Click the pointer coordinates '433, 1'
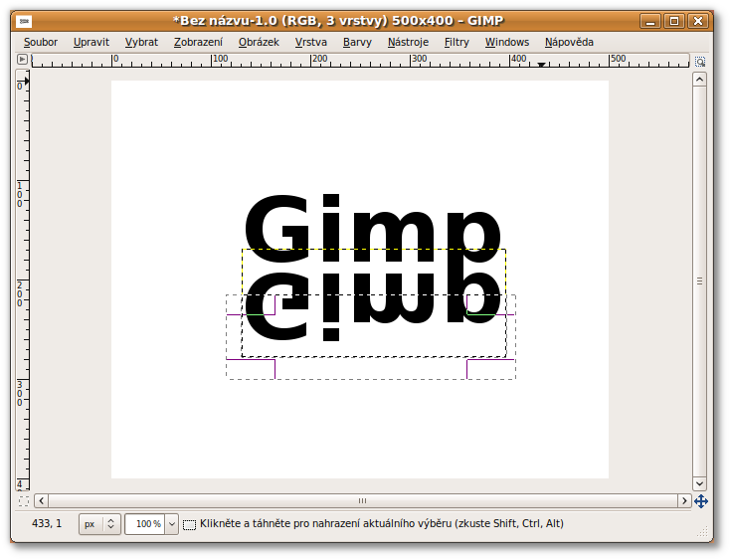Image resolution: width=731 pixels, height=560 pixels. (47, 523)
